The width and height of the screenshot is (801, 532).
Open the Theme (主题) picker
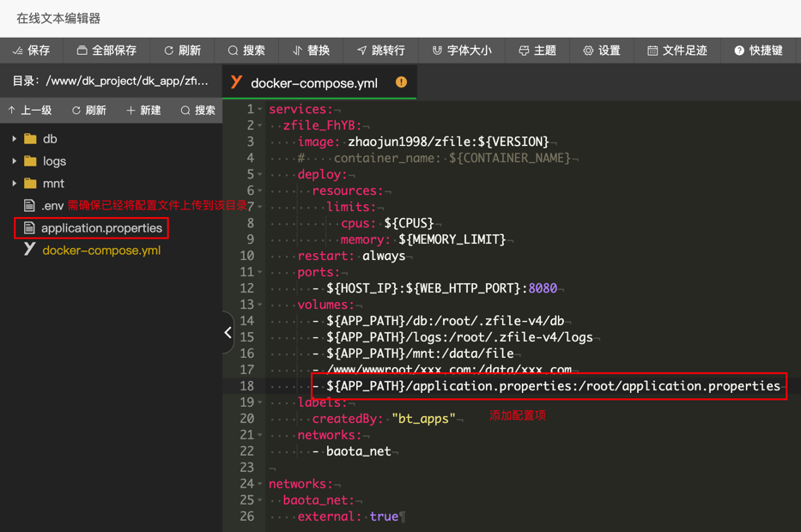537,51
